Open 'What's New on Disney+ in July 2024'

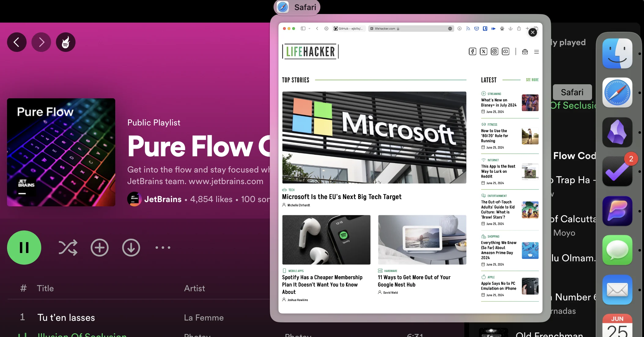pos(499,103)
